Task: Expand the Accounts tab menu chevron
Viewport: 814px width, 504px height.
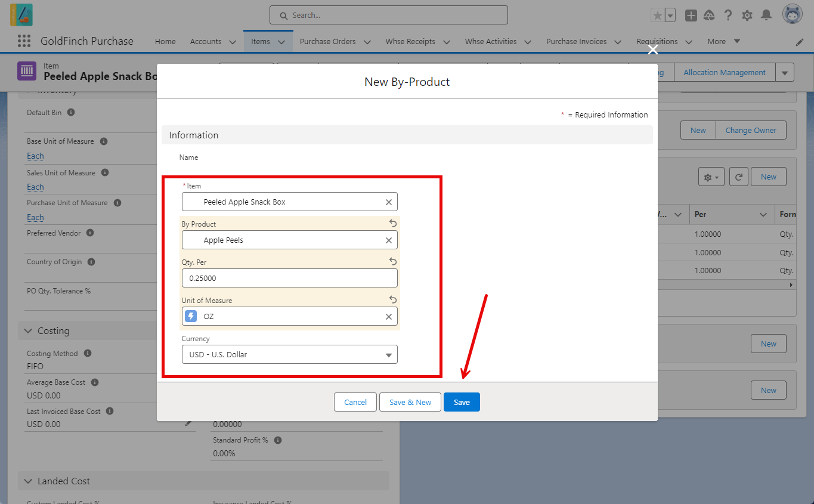Action: (x=233, y=42)
